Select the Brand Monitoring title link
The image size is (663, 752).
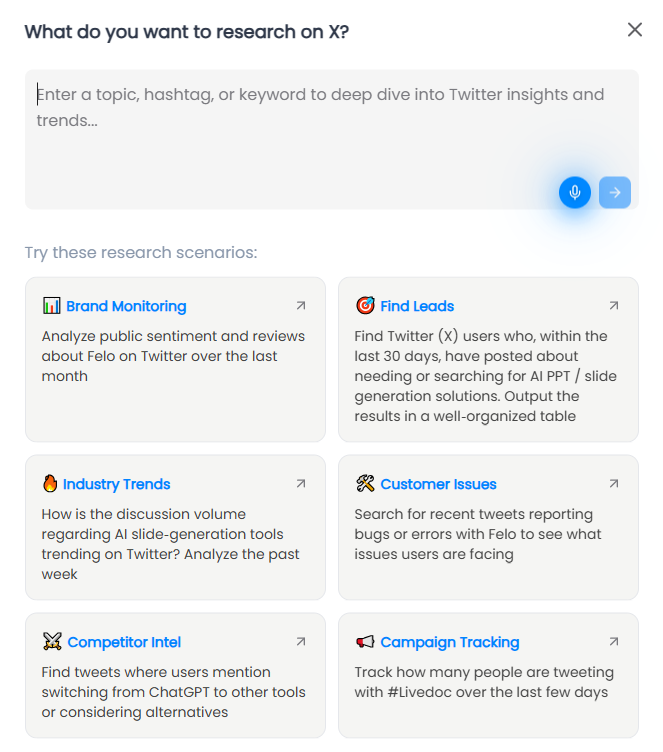tap(126, 306)
